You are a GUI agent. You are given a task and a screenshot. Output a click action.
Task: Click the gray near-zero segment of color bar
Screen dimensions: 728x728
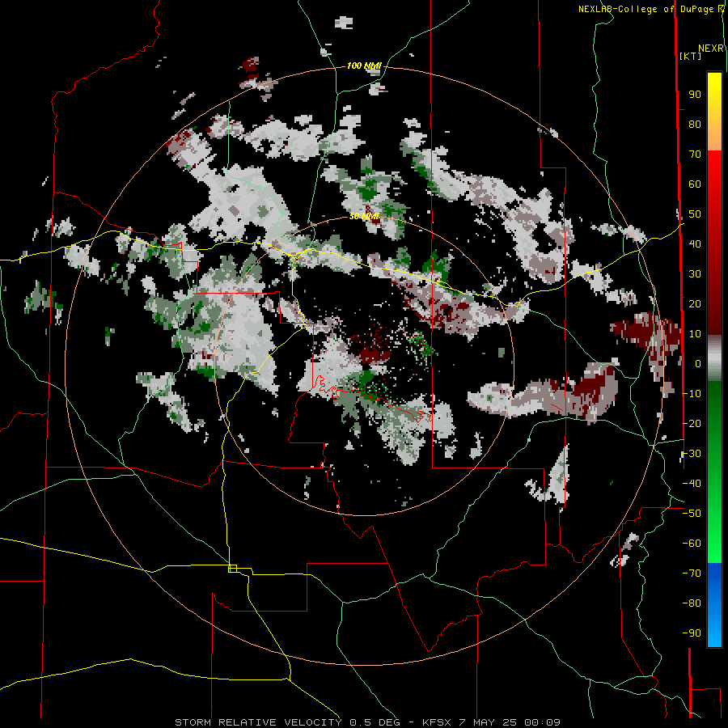click(x=714, y=358)
